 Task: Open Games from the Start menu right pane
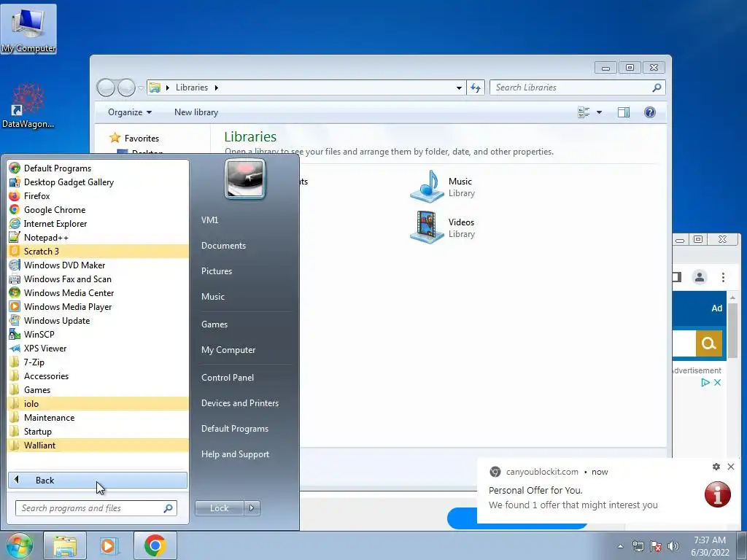tap(214, 324)
